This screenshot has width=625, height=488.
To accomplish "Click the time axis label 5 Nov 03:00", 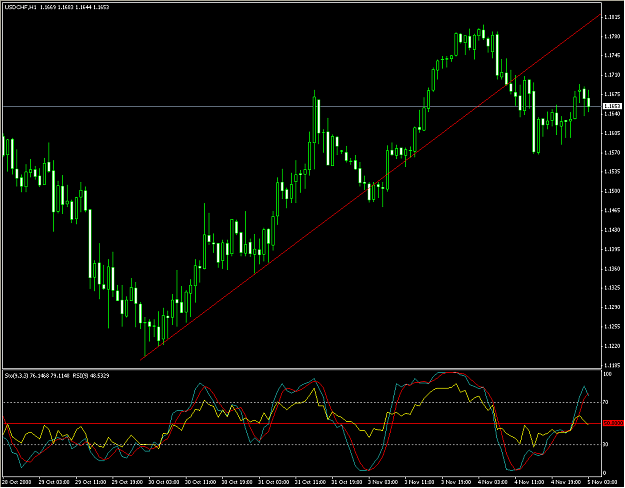I will point(603,482).
